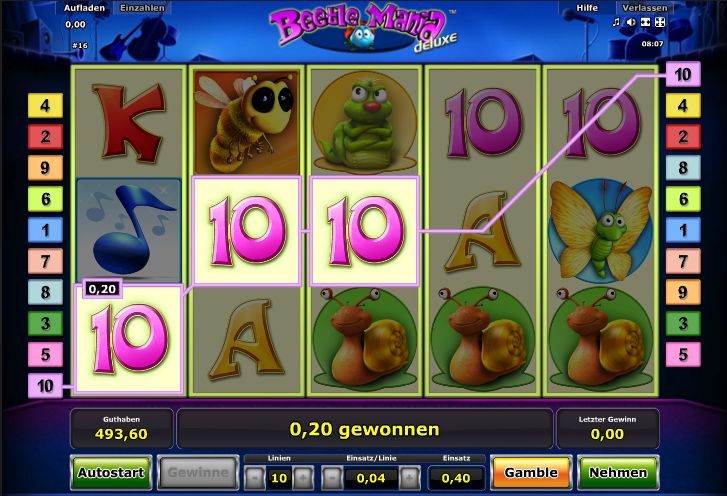Switch to widescreen mode icon
This screenshot has height=496, width=727.
645,22
